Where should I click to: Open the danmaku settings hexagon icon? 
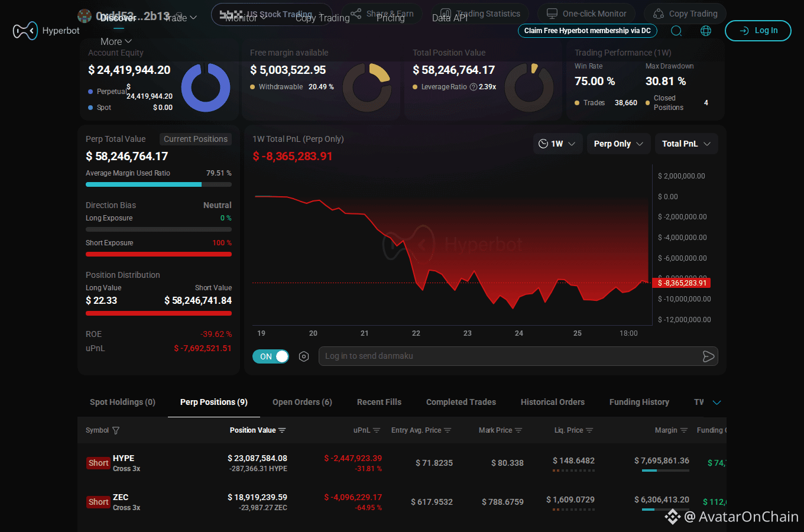[304, 356]
